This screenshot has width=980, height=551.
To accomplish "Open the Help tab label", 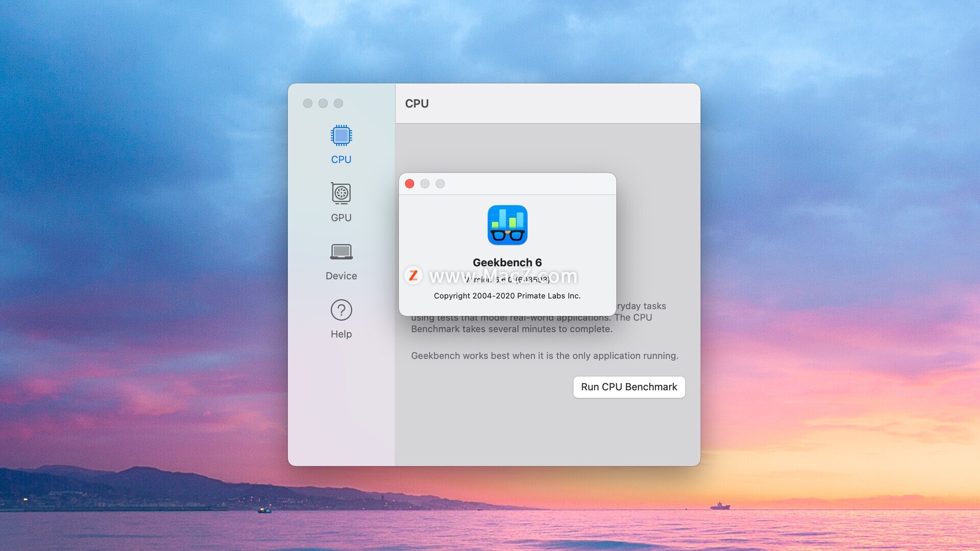I will [341, 334].
